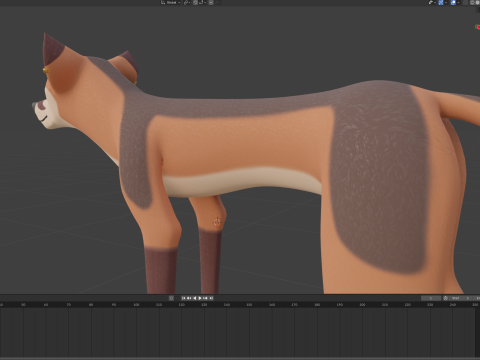480x360 pixels.
Task: Toggle snapping magnet in viewport header
Action: pos(195,2)
